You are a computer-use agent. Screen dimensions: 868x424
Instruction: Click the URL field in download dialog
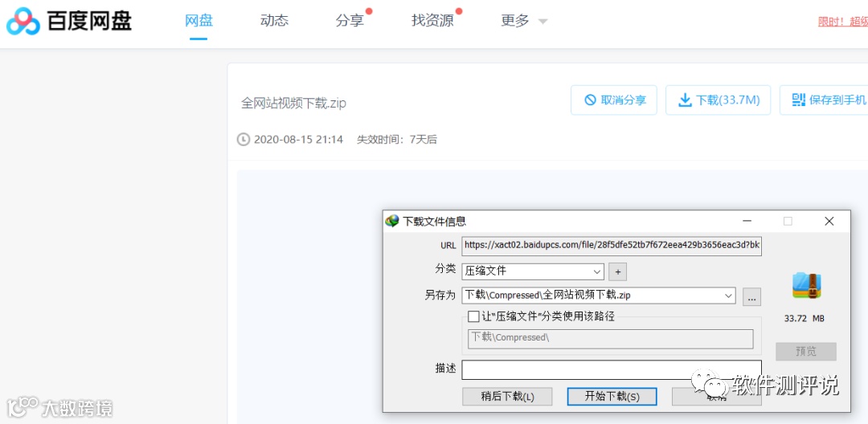[x=612, y=245]
